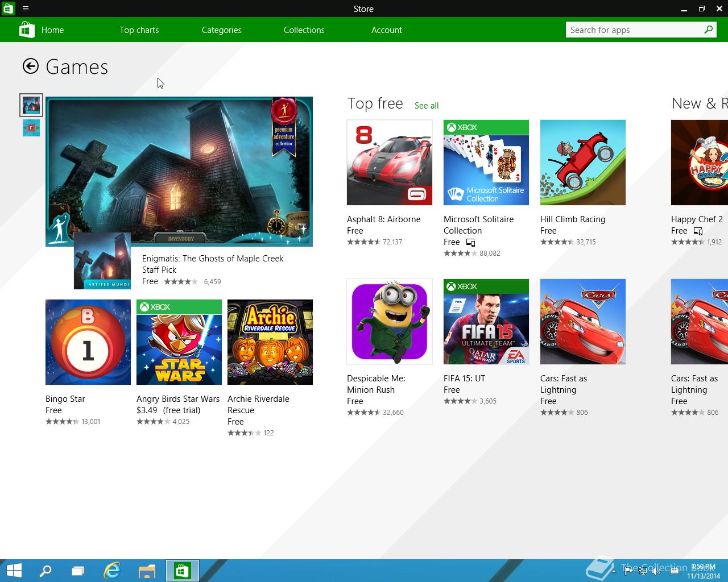Image resolution: width=728 pixels, height=582 pixels.
Task: Select the second featured thumbnail
Action: (x=31, y=128)
